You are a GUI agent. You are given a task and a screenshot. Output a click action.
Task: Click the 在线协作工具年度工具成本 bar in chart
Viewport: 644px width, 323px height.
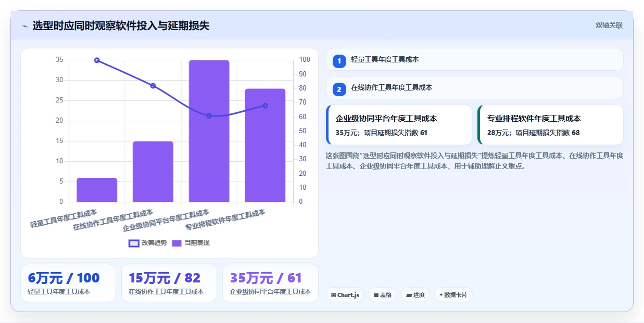[x=153, y=172]
